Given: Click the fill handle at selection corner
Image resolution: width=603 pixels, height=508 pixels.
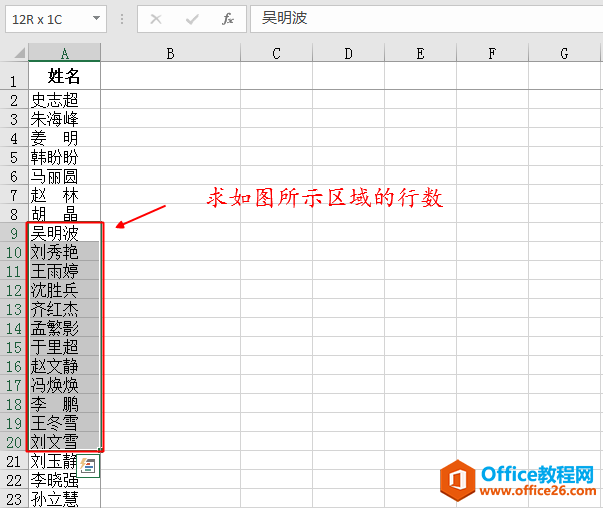Looking at the screenshot, I should pyautogui.click(x=100, y=449).
